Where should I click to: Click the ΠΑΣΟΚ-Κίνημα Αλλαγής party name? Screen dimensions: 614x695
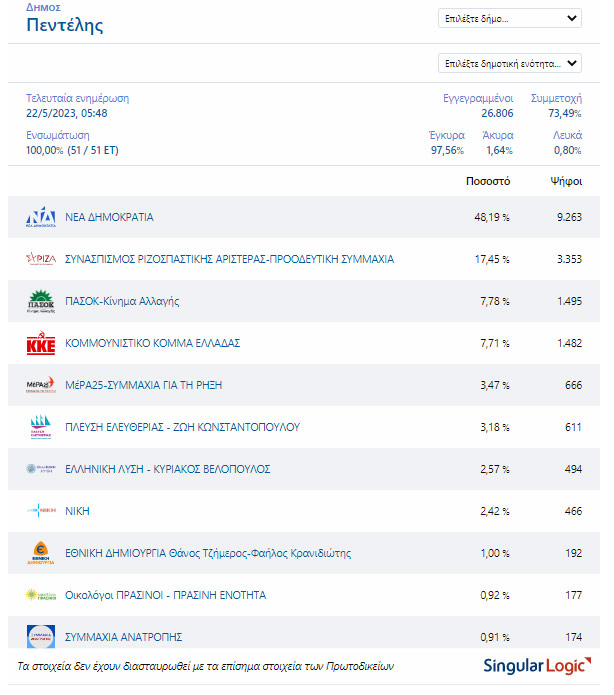[122, 301]
